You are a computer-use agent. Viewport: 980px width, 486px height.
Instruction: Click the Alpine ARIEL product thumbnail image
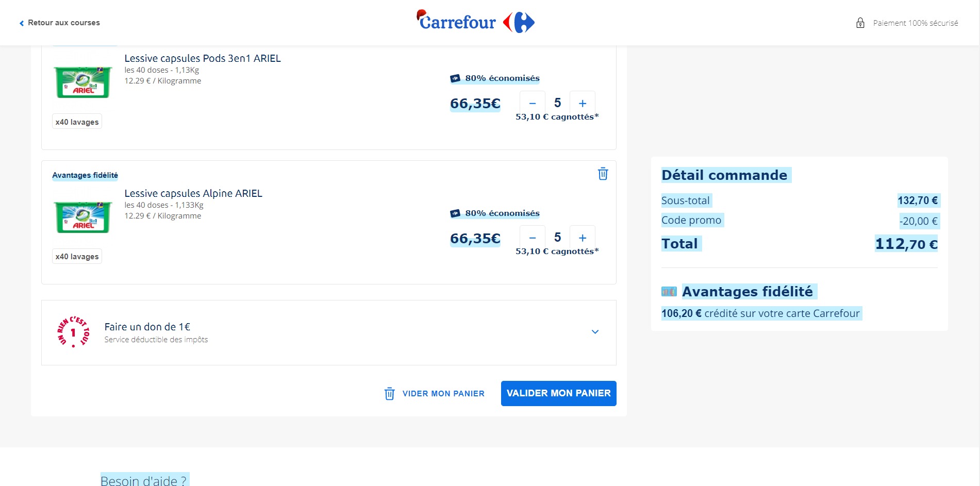tap(83, 217)
